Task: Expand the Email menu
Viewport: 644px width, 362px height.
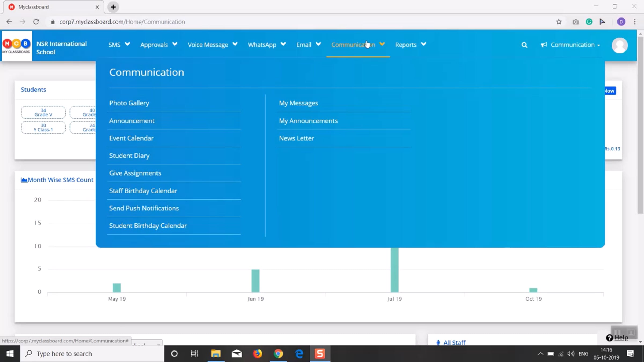Action: [309, 45]
